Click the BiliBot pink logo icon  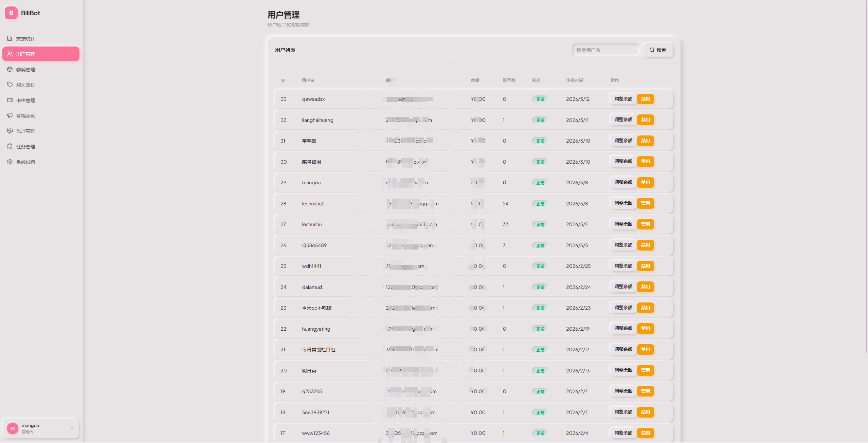[x=11, y=13]
